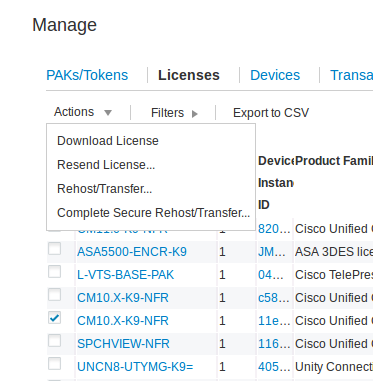The width and height of the screenshot is (373, 381).
Task: Open the UNCN8-UTYMG-K9= license link
Action: click(135, 367)
